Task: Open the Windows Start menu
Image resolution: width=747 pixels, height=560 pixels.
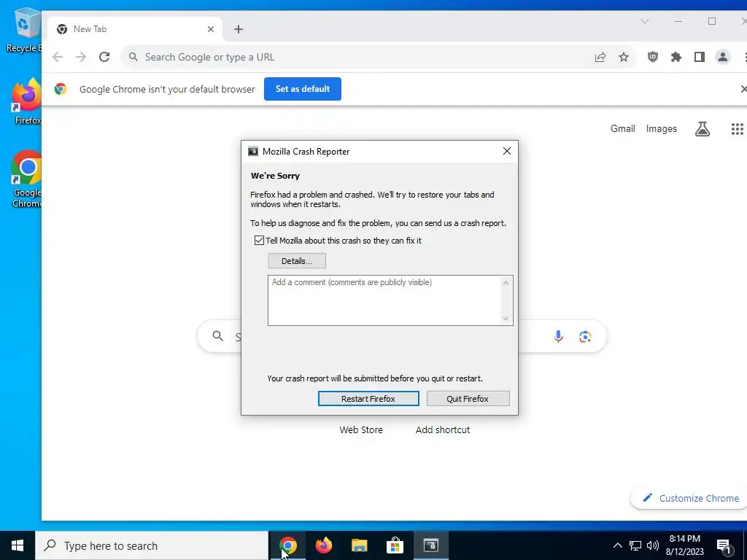Action: point(18,545)
